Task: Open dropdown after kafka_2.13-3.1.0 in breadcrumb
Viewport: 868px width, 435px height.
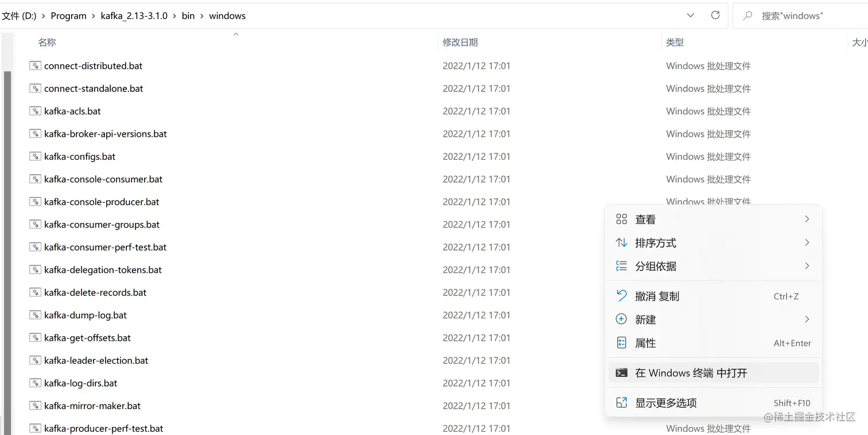Action: click(x=175, y=16)
